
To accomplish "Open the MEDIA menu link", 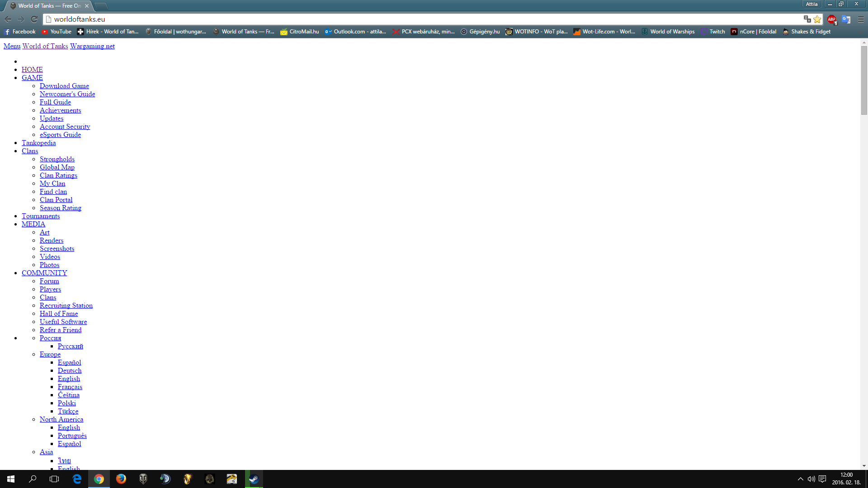I will click(33, 224).
